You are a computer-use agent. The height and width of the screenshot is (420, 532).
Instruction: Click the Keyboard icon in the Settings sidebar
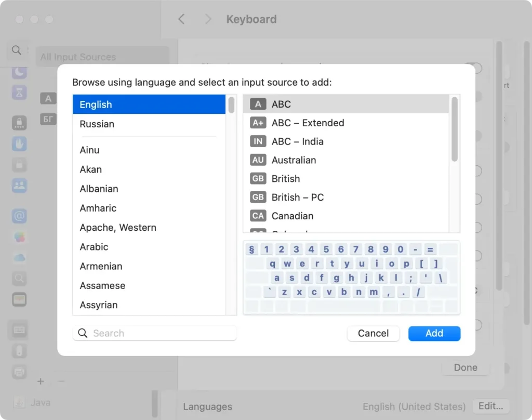pos(19,330)
